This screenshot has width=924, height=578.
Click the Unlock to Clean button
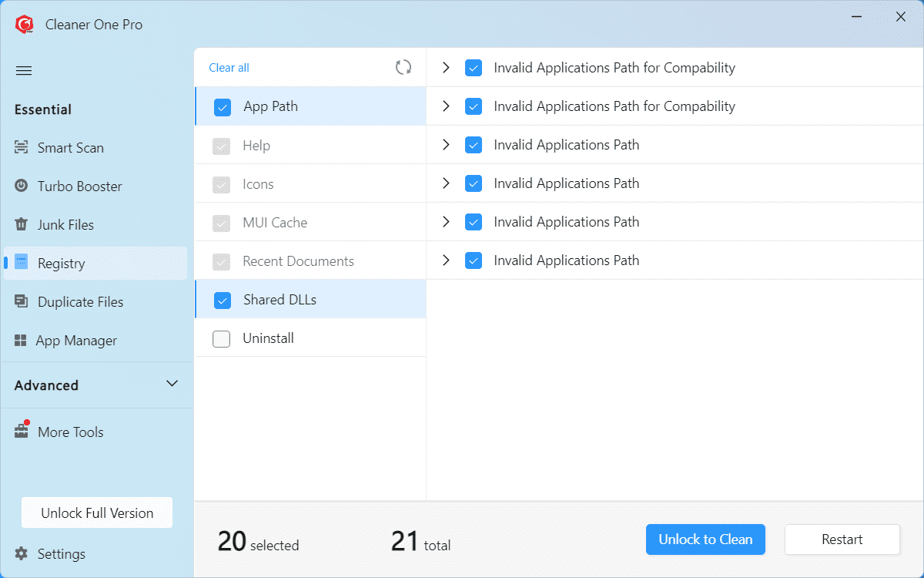coord(705,539)
